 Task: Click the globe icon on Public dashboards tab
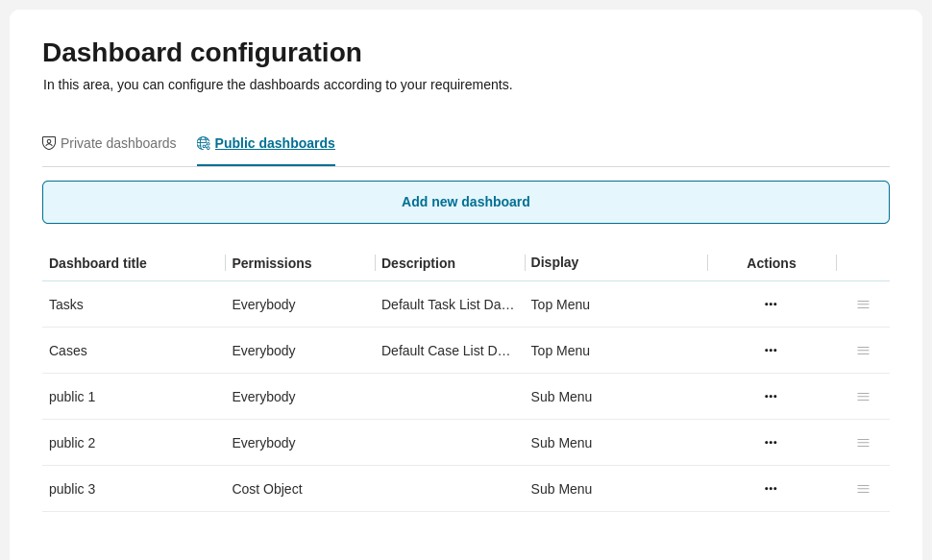click(x=204, y=143)
